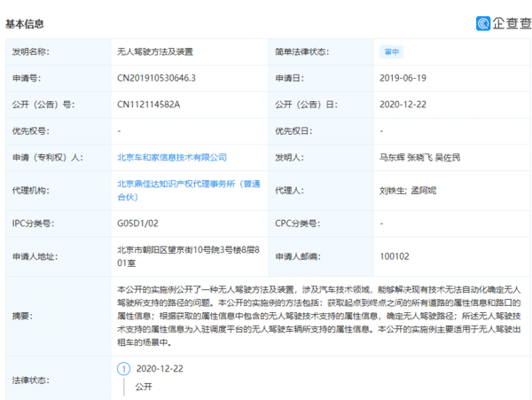Select agents 刘铁生; 孟阿妮
This screenshot has width=532, height=400.
408,191
